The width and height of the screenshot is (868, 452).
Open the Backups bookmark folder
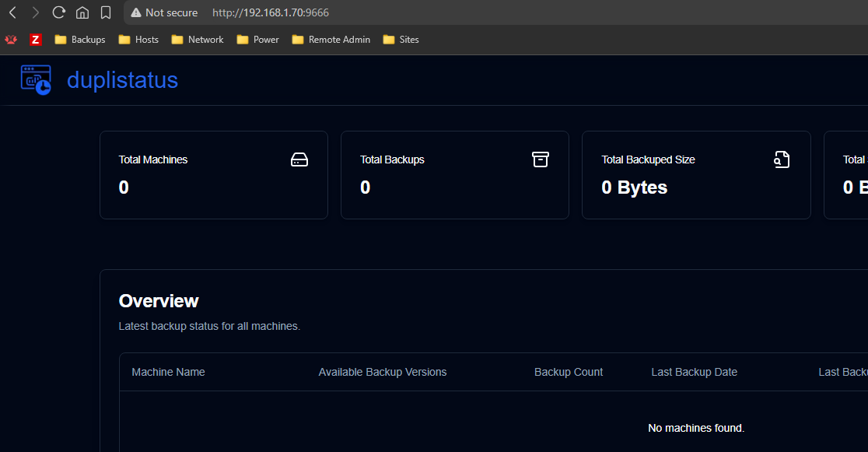(x=79, y=40)
